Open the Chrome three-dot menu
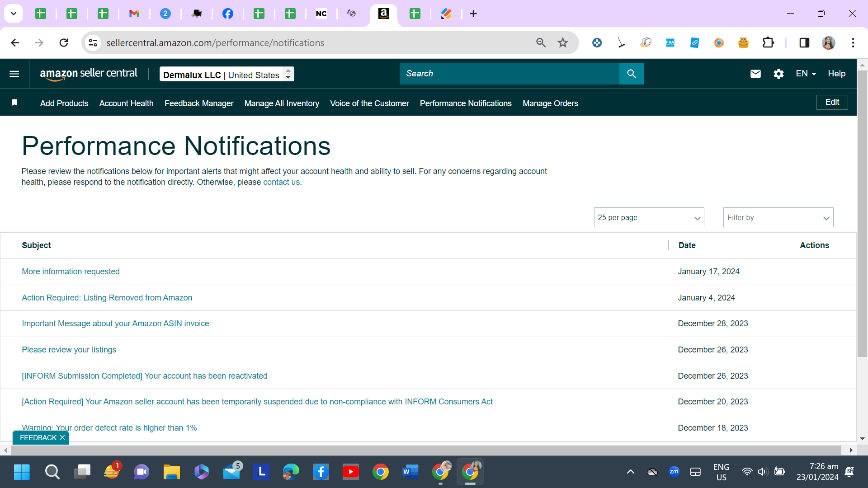 point(853,42)
